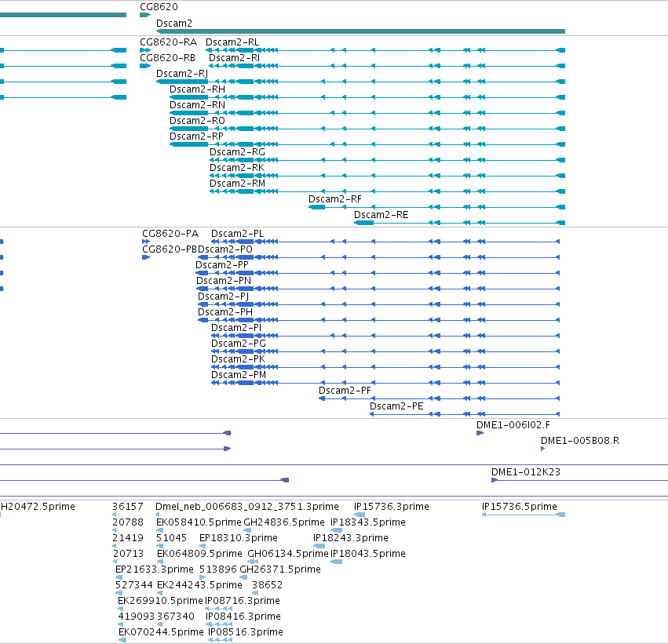
Task: Select the Dscam2-PP label
Action: 222,265
